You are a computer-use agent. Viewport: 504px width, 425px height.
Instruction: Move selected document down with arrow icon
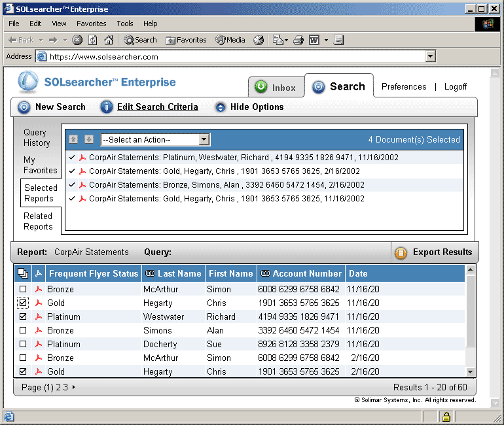pyautogui.click(x=89, y=139)
